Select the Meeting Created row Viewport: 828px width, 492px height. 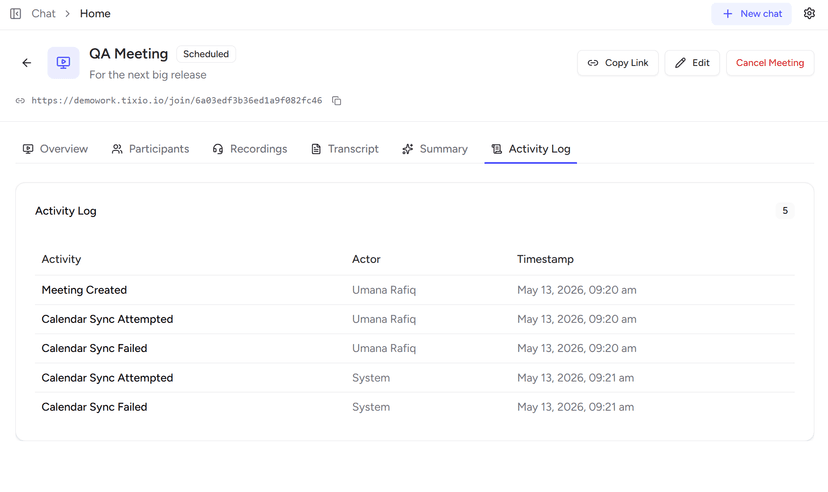tap(415, 290)
